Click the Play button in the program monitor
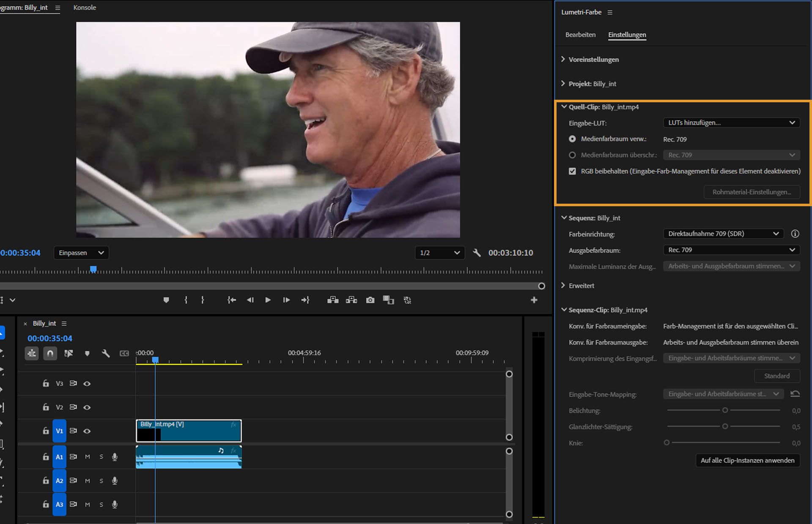Viewport: 812px width, 524px height. [x=268, y=300]
